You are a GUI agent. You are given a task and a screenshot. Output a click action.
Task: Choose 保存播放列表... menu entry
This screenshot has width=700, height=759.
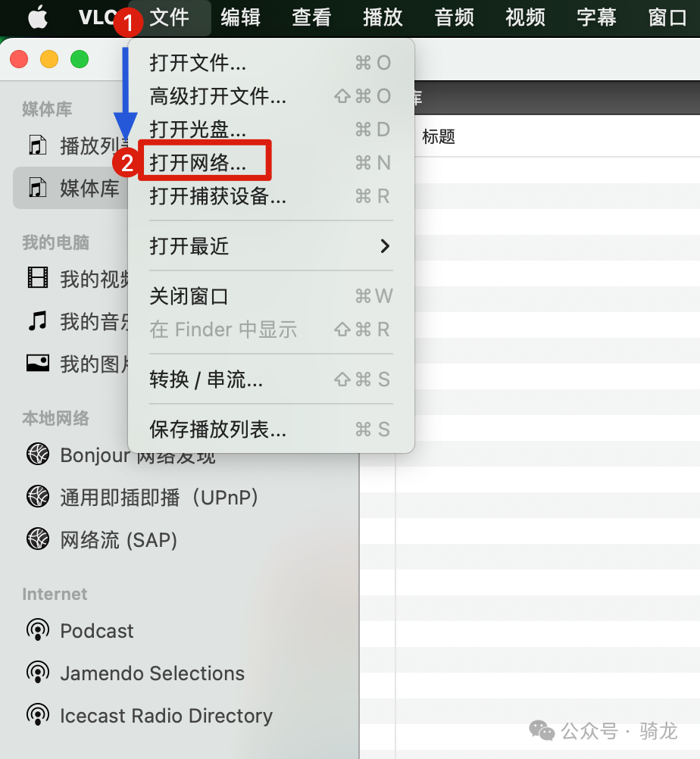tap(270, 429)
